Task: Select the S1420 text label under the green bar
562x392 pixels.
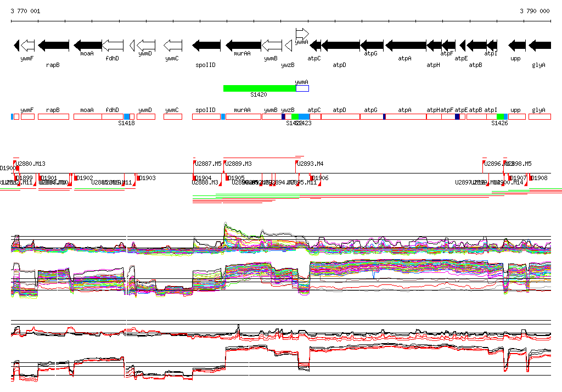Action: pos(259,94)
